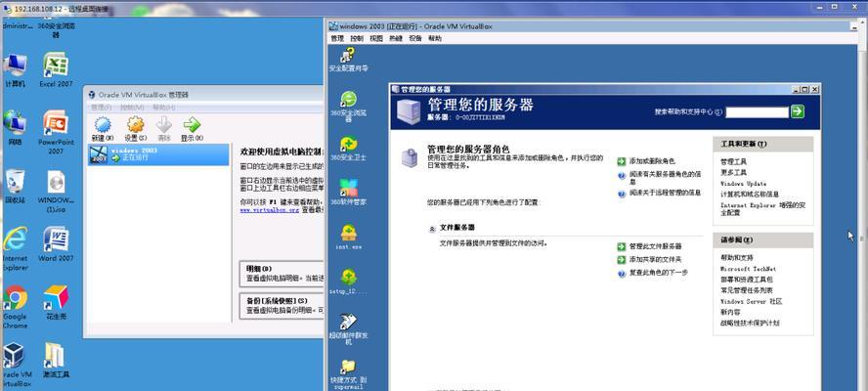This screenshot has height=391, width=868.
Task: Open 新内容 link under 请参阅
Action: [730, 312]
